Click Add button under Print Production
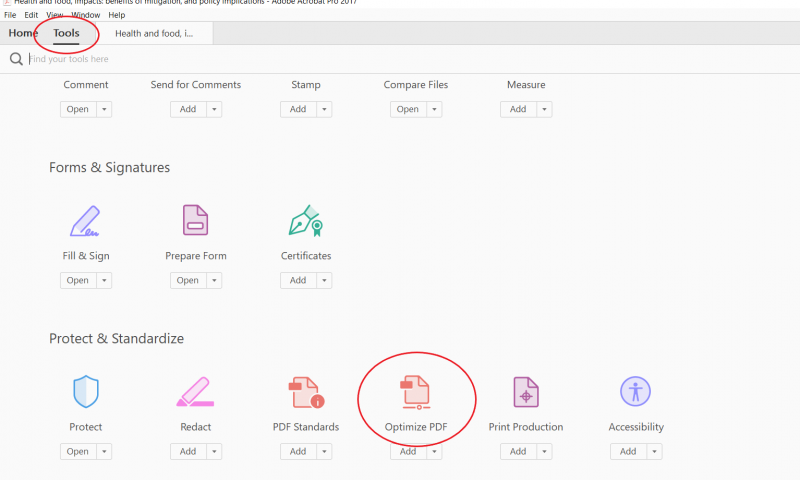Viewport: 800px width, 480px height. pyautogui.click(x=518, y=451)
